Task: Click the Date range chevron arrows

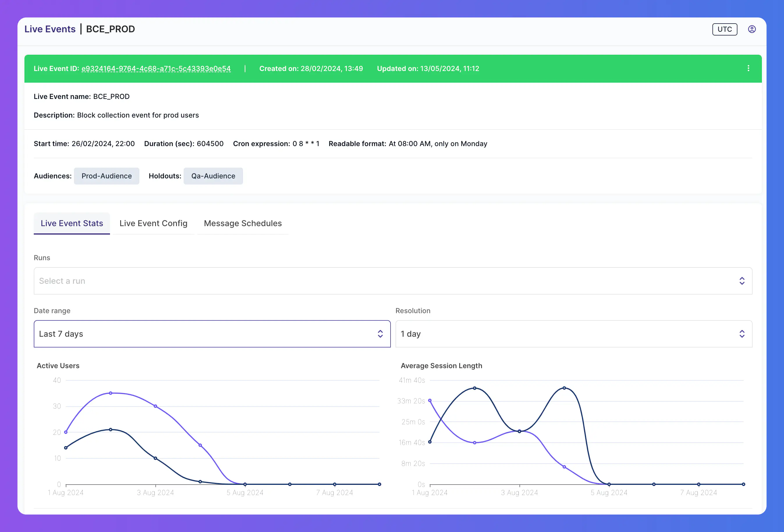Action: point(380,334)
